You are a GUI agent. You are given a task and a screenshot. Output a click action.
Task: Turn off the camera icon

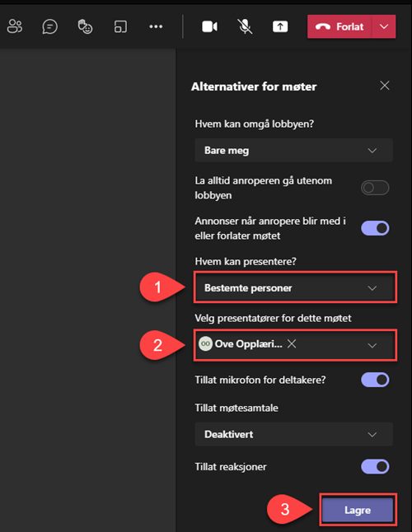pyautogui.click(x=210, y=26)
